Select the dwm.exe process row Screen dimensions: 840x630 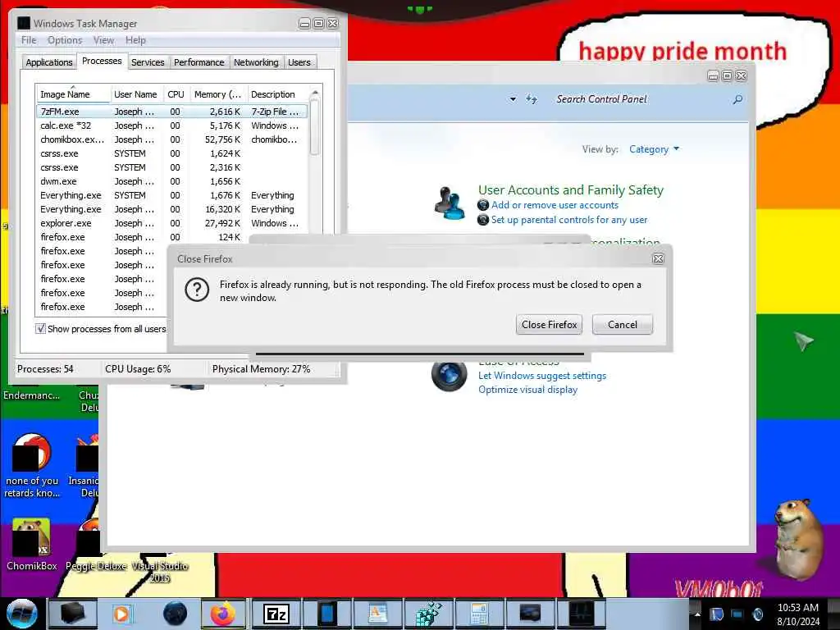171,181
